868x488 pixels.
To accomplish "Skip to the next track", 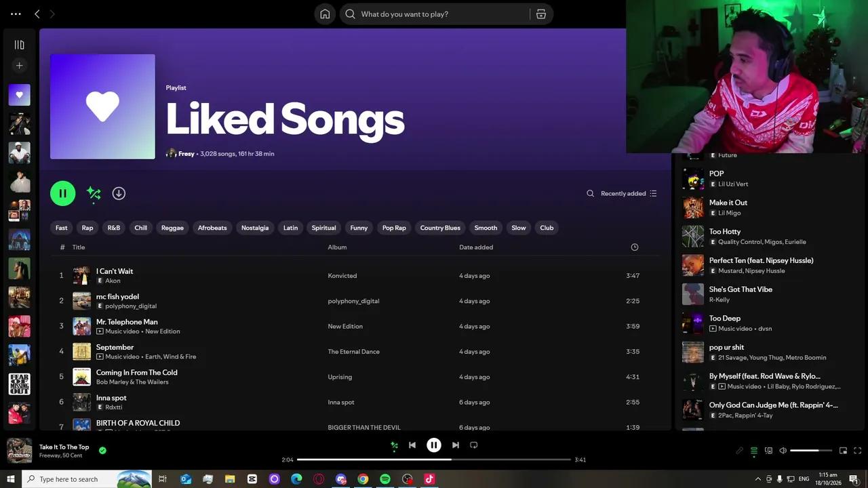I will [456, 445].
